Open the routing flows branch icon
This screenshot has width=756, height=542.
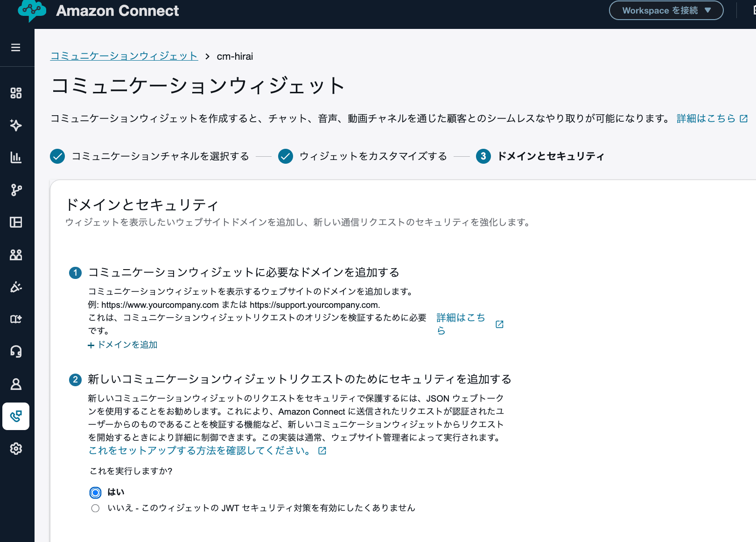16,190
